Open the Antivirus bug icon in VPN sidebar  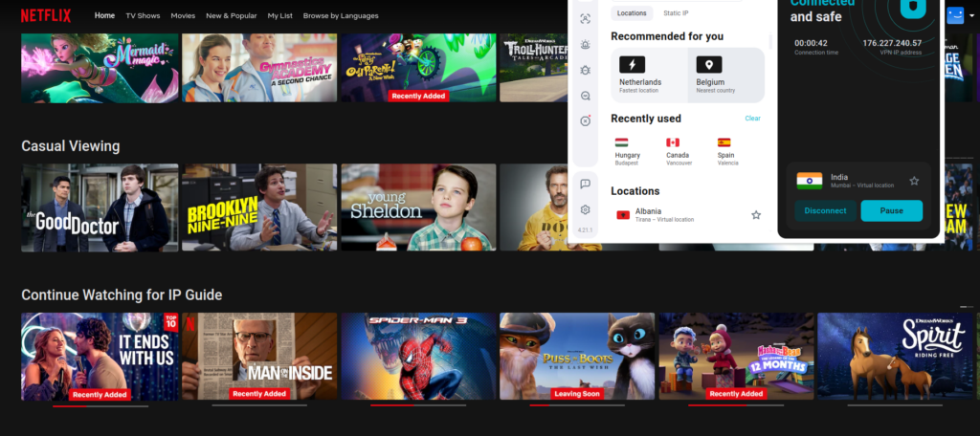585,70
